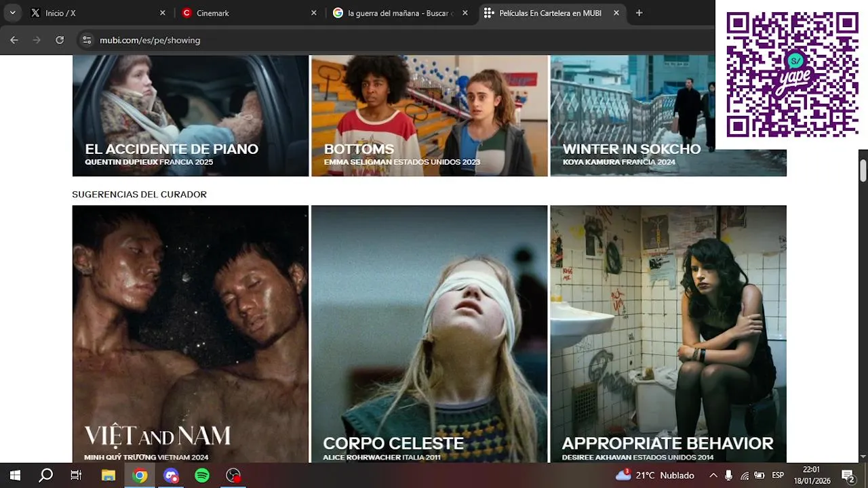Screen dimensions: 868x488
Task: Reload the MUBI page
Action: tap(60, 40)
